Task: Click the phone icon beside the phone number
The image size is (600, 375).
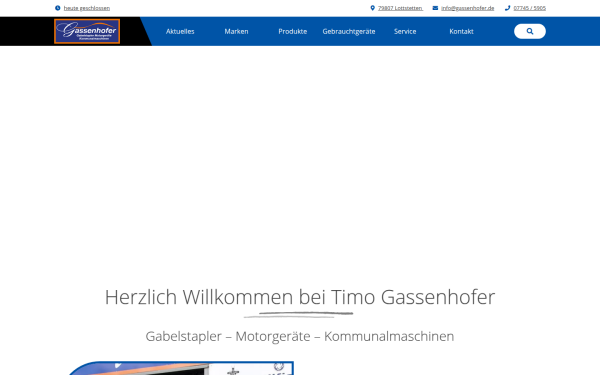Action: click(507, 8)
